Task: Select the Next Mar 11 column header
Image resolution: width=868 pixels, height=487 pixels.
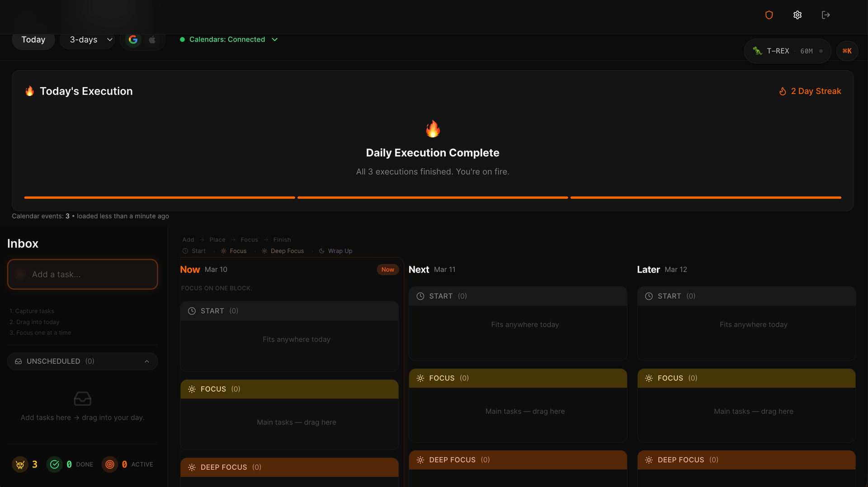Action: (x=432, y=270)
